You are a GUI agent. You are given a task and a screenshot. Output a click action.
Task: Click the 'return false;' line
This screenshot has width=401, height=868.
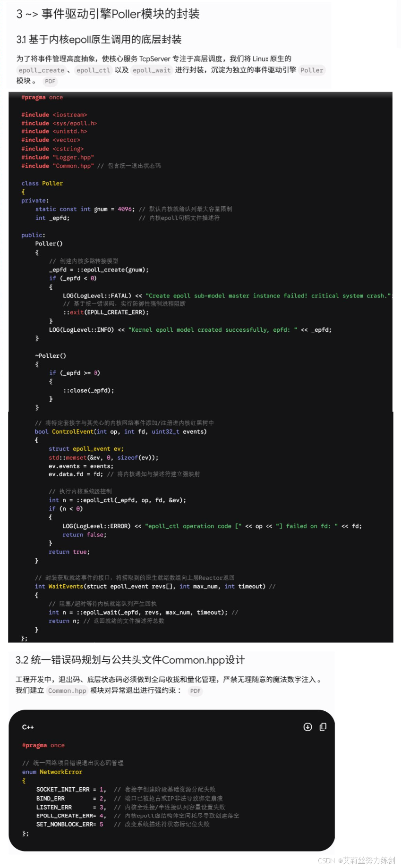point(84,535)
